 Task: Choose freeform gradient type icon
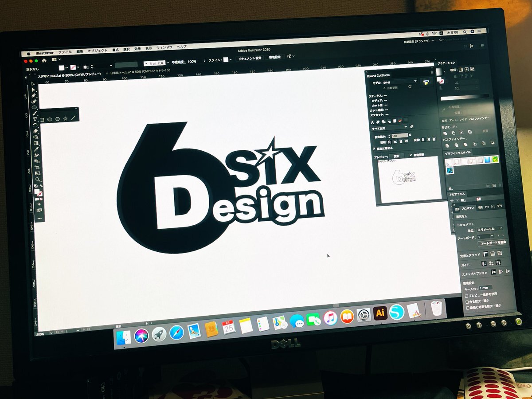point(472,69)
